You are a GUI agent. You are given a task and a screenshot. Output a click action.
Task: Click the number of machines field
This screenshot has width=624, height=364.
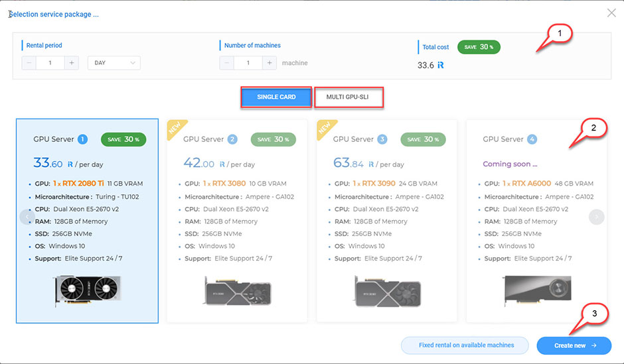[248, 63]
